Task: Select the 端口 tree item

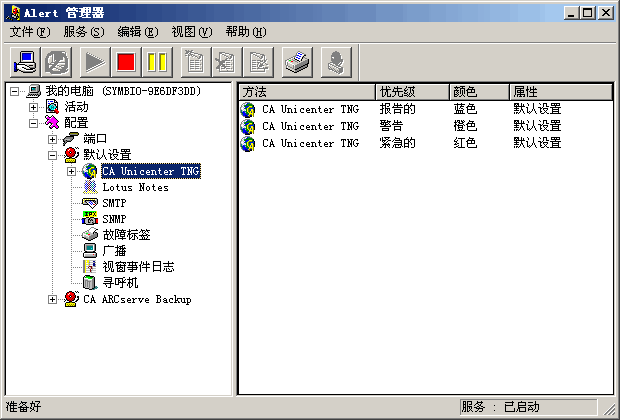Action: 95,139
